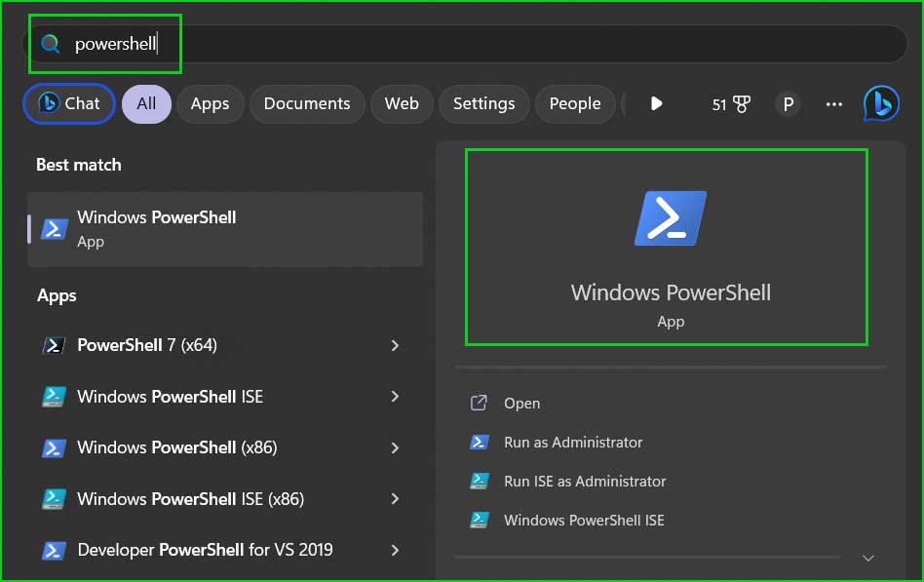Switch to the Apps filter tab
Image resolution: width=924 pixels, height=582 pixels.
point(210,103)
